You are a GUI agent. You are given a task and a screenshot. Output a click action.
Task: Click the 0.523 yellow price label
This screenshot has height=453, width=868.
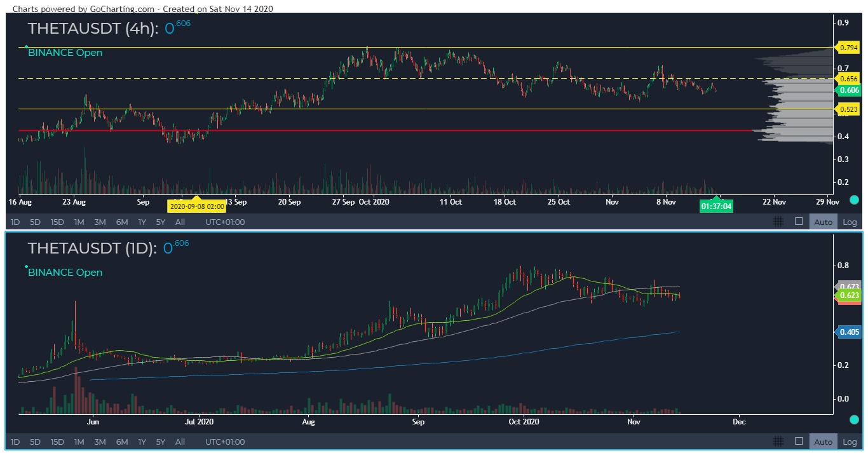[x=848, y=109]
